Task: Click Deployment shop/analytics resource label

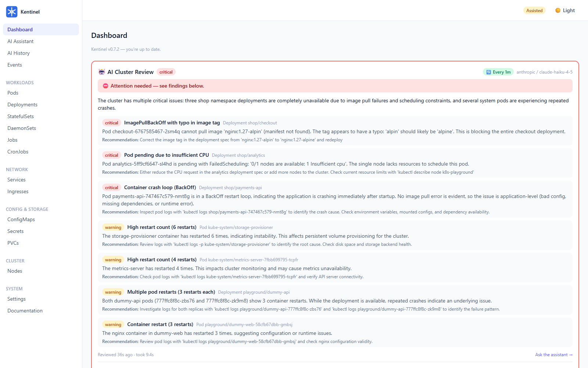Action: click(239, 155)
